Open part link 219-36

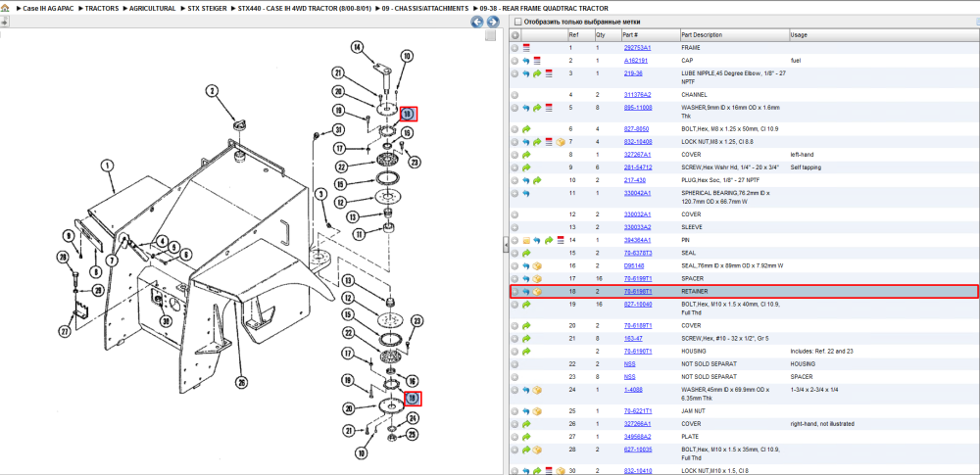tap(633, 73)
